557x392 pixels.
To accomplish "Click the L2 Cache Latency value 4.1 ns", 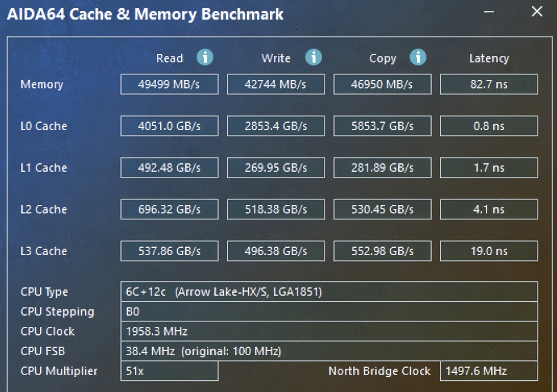I will [489, 209].
